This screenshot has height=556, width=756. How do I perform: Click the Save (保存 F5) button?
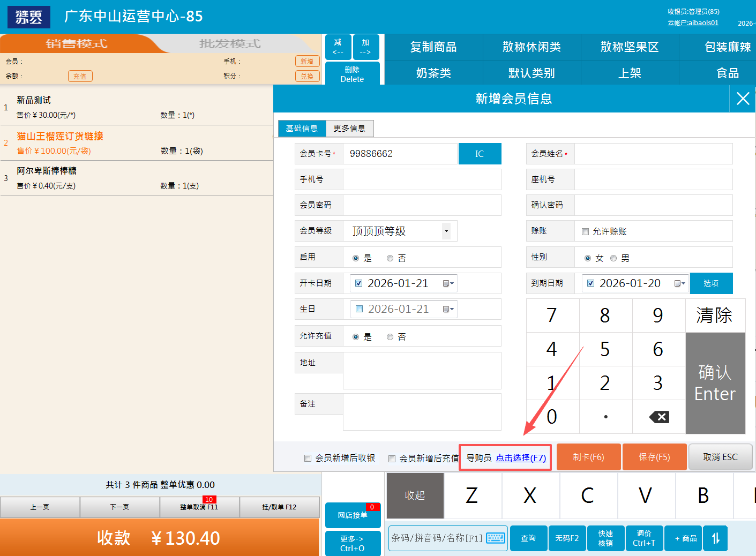[x=654, y=457]
